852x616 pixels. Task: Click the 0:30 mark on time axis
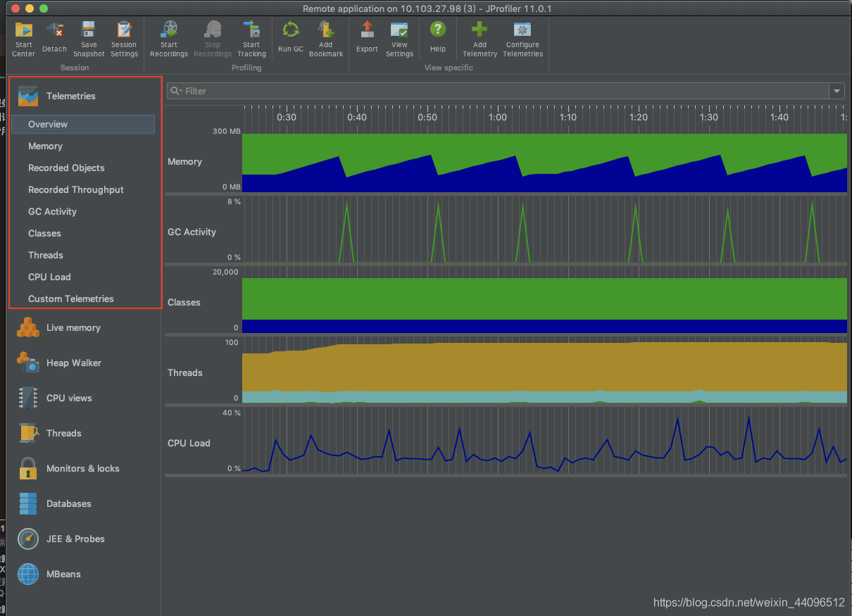pyautogui.click(x=287, y=117)
